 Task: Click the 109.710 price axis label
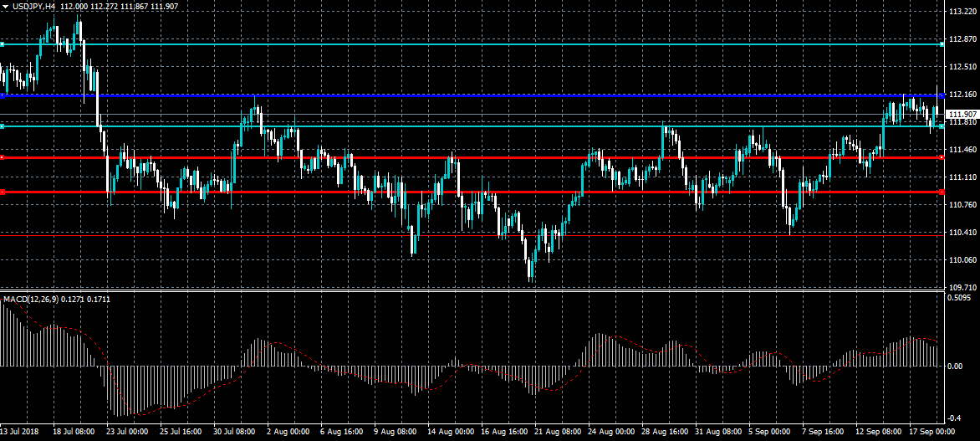(962, 288)
